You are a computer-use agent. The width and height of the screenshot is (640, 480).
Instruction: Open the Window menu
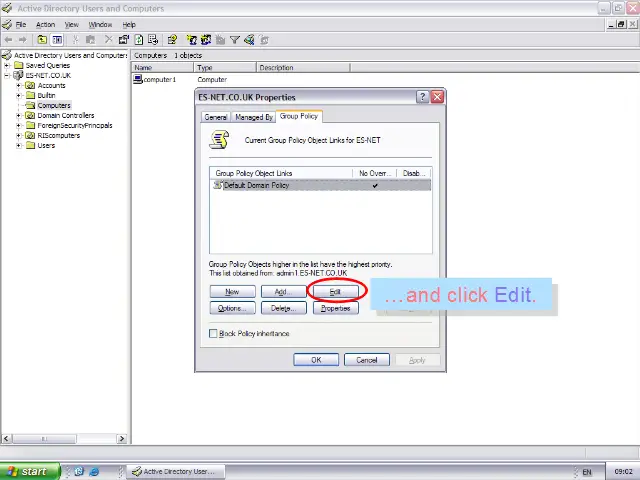tap(100, 24)
